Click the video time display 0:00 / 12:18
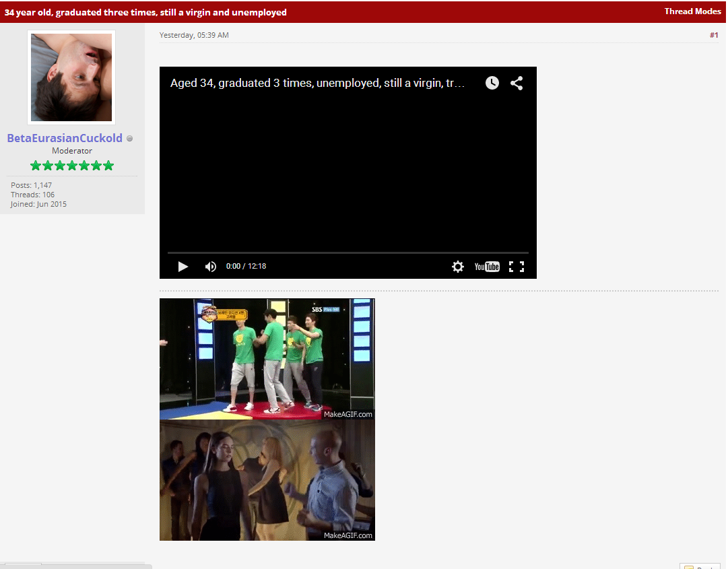 coord(246,266)
